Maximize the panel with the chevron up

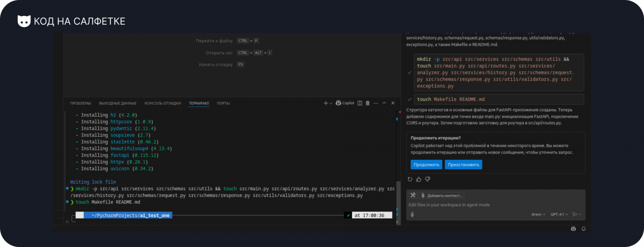(384, 103)
